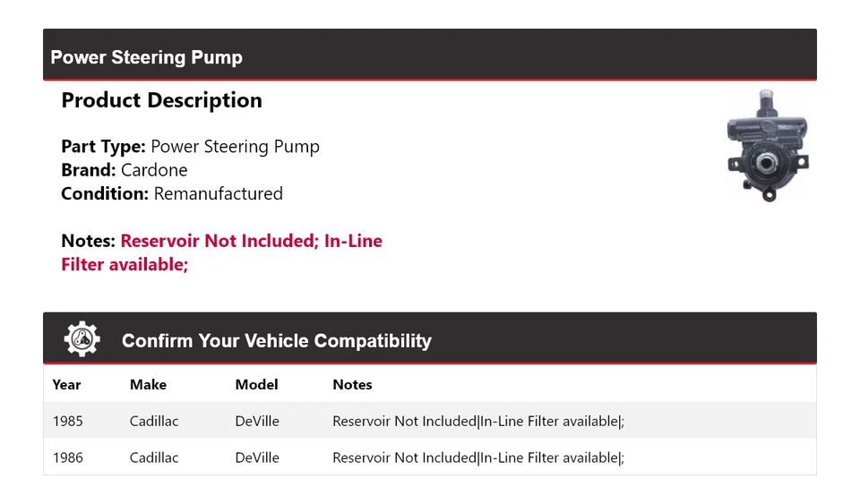Select the Product Description heading
Image resolution: width=860 pixels, height=504 pixels.
[162, 100]
